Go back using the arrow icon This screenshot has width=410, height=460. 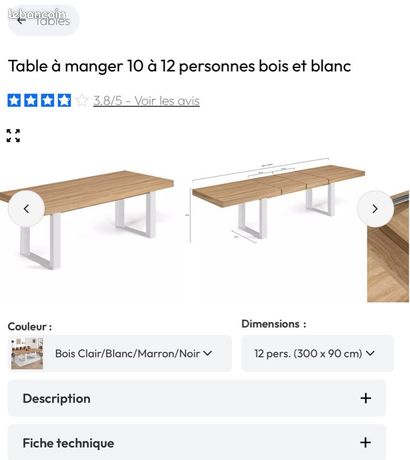click(x=21, y=20)
